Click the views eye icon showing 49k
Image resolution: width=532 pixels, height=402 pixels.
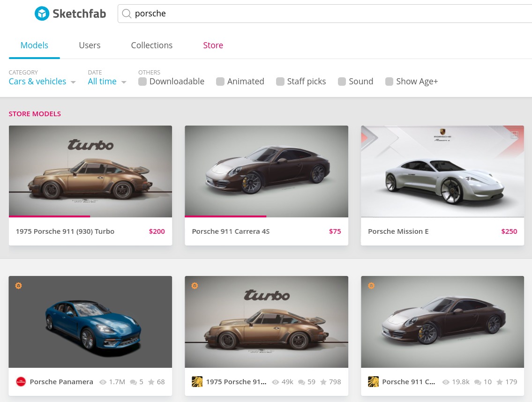coord(276,382)
